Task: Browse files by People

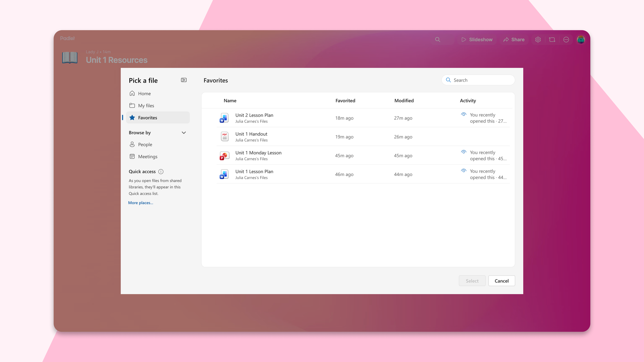Action: click(145, 144)
